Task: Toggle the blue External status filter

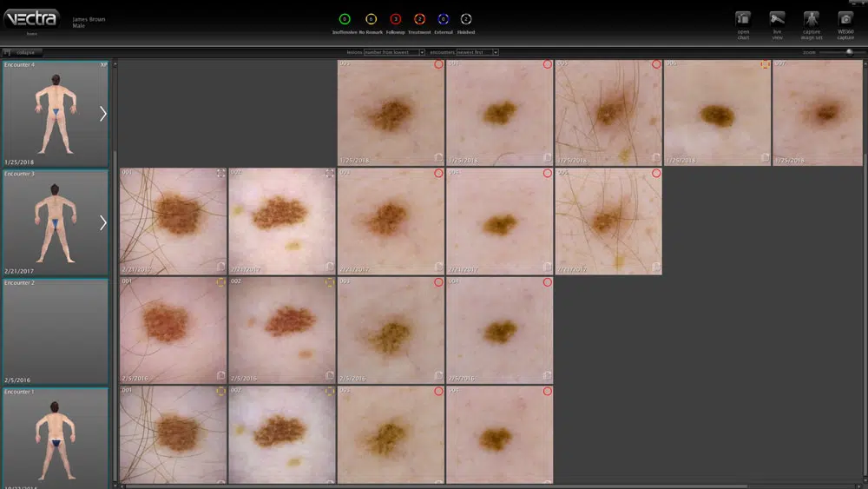Action: 443,18
